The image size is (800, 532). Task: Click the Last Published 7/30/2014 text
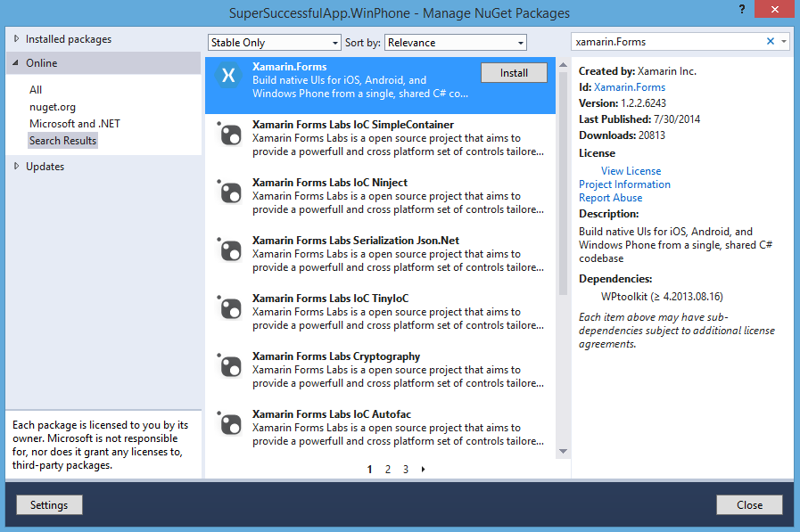[639, 119]
